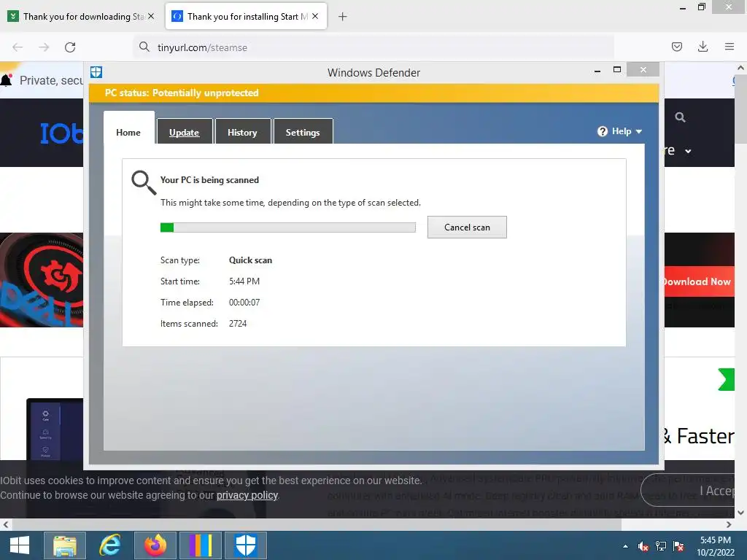The height and width of the screenshot is (560, 747).
Task: Click the address bar search icon
Action: tap(144, 47)
